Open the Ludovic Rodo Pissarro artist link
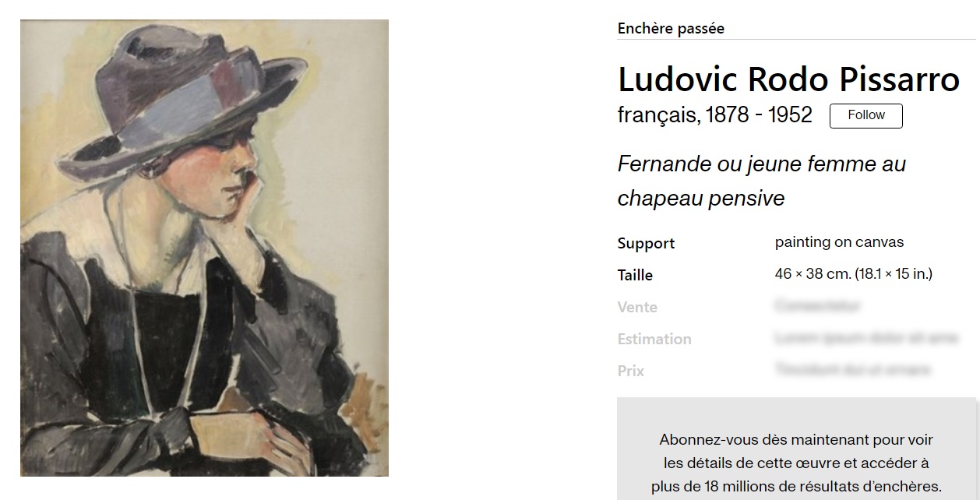The height and width of the screenshot is (500, 980). coord(788,79)
